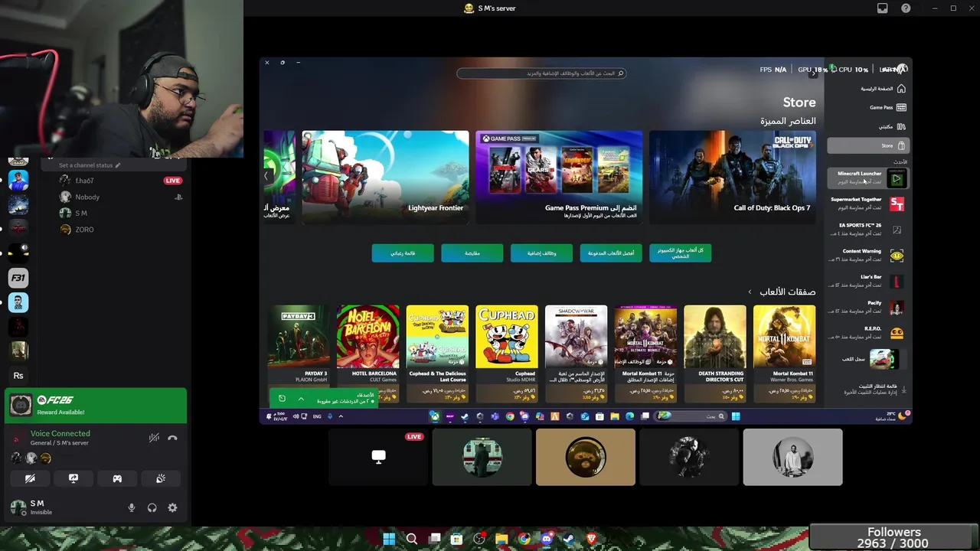Image resolution: width=980 pixels, height=551 pixels.
Task: Open Minecraft Launcher from recent games
Action: pyautogui.click(x=868, y=178)
